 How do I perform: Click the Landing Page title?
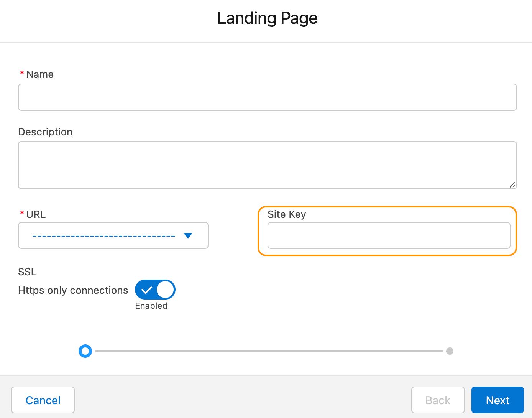click(267, 18)
